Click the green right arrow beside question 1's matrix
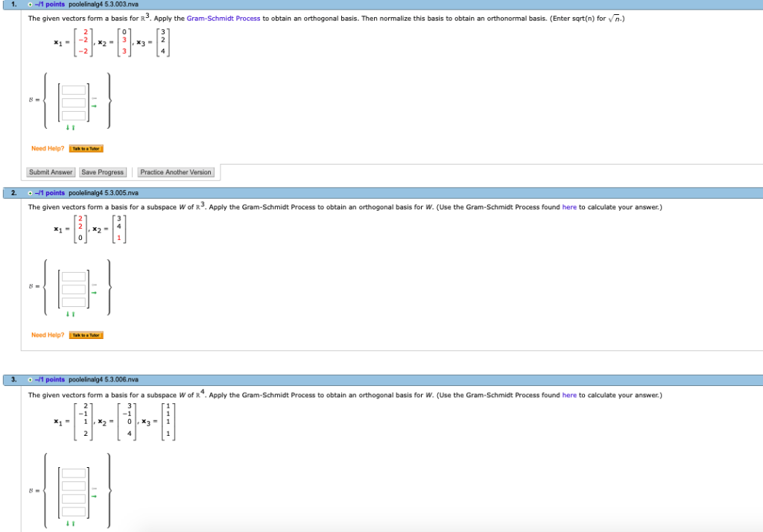 click(94, 106)
